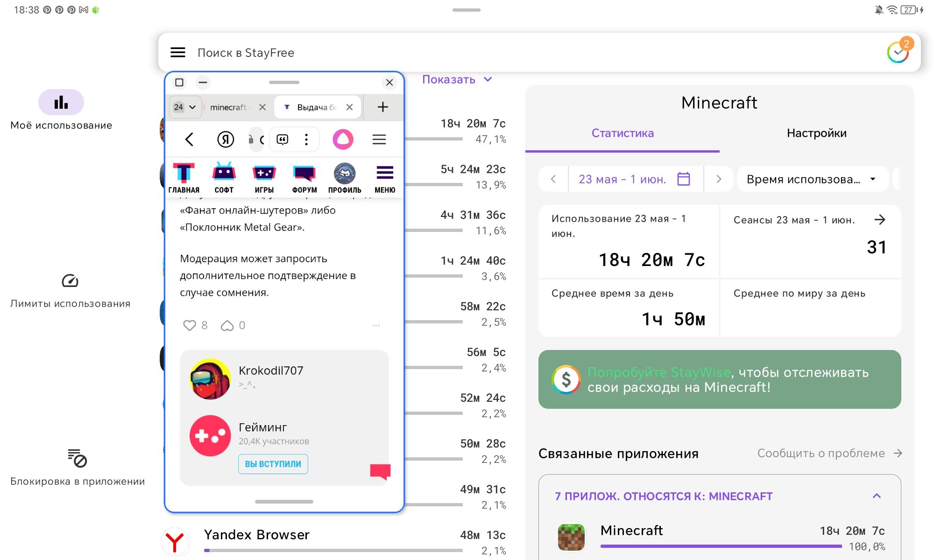
Task: Open the Minecraft app icon in related apps
Action: click(571, 537)
